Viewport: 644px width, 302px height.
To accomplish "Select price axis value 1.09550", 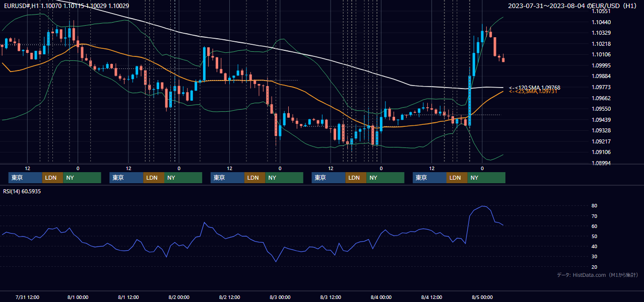I will coord(601,109).
